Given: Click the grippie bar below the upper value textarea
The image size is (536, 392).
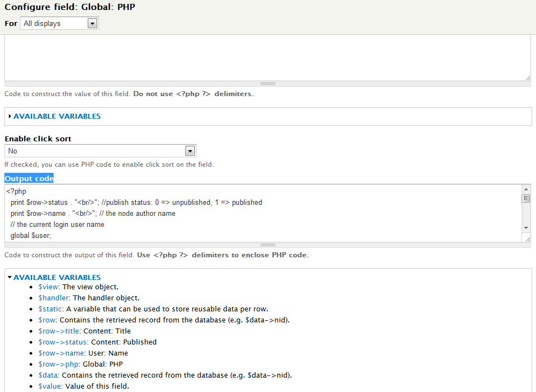Looking at the screenshot, I should (268, 84).
